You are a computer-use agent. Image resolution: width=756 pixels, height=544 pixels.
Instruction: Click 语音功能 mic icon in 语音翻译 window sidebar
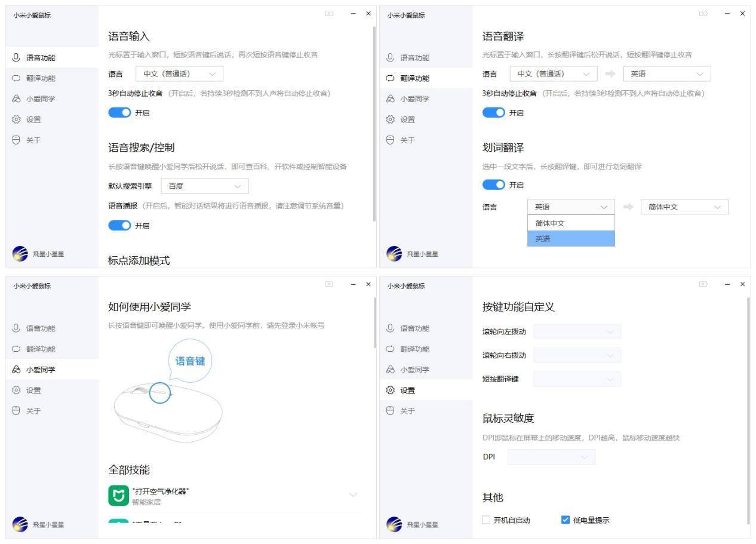[391, 58]
